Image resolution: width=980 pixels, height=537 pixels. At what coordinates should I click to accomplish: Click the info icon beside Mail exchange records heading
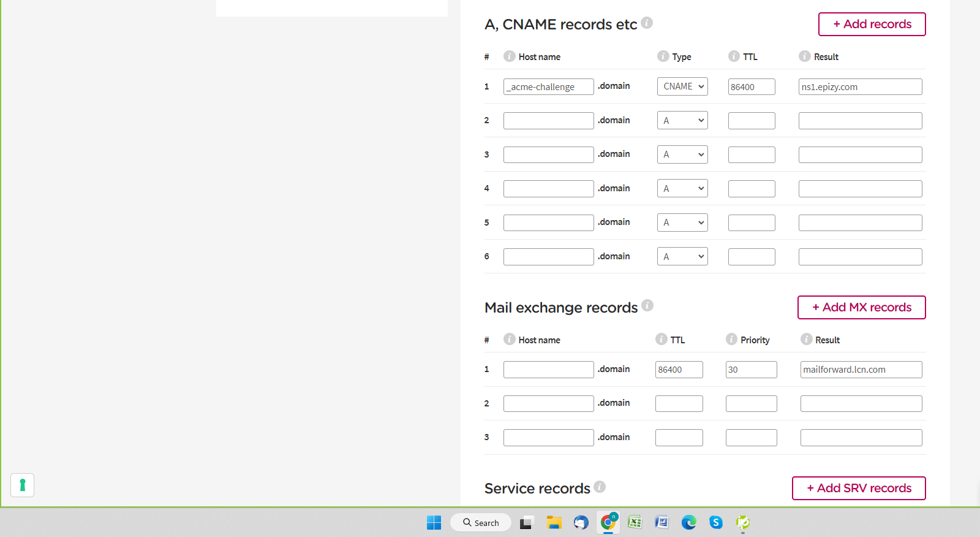(647, 305)
